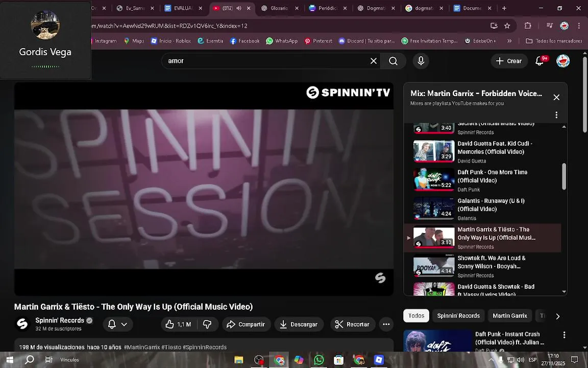Image resolution: width=588 pixels, height=368 pixels.
Task: Click the #SpinninRecords hashtag
Action: [205, 347]
